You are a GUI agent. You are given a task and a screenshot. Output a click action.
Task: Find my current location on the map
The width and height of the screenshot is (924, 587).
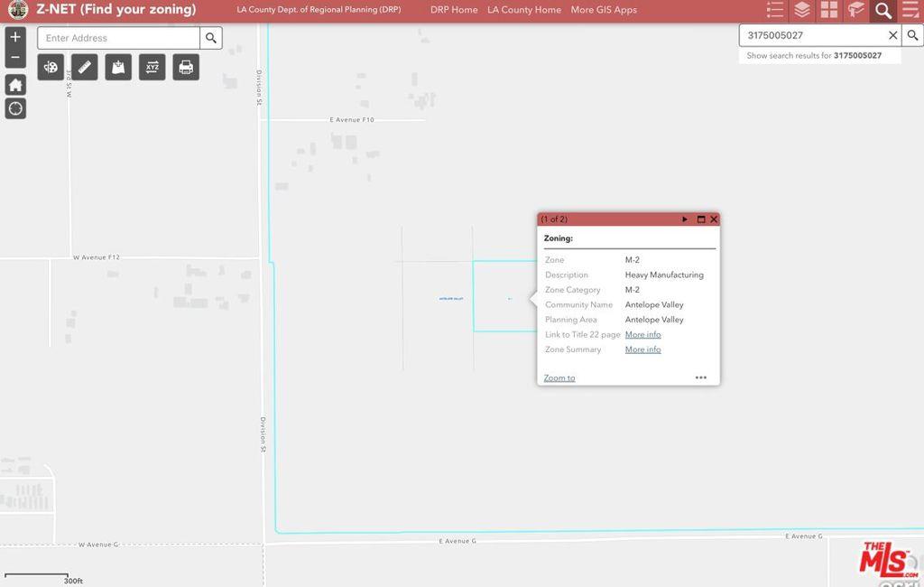click(x=15, y=108)
